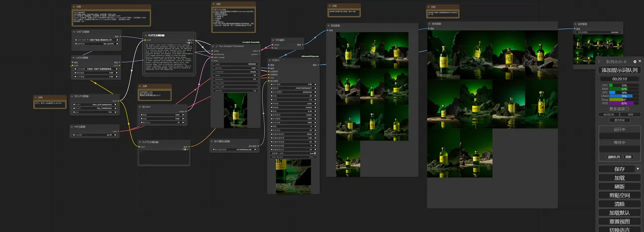The image size is (644, 232).
Task: Open the arrow dropdown beside 保存
Action: [638, 169]
